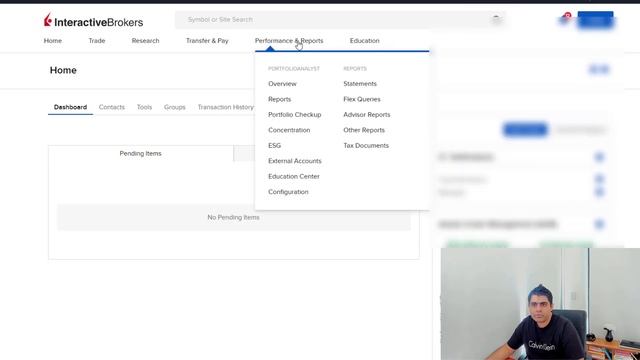Open Advisor Reports
640x360 pixels.
click(x=367, y=115)
